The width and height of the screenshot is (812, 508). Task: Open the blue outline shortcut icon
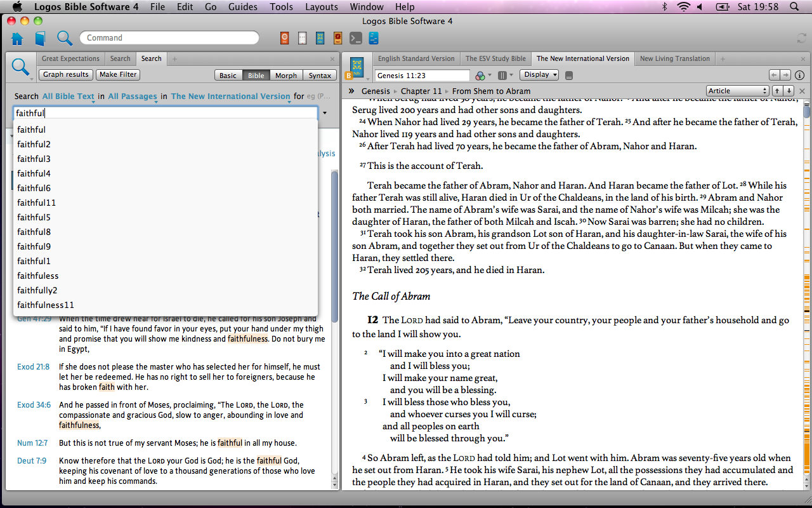[x=374, y=38]
